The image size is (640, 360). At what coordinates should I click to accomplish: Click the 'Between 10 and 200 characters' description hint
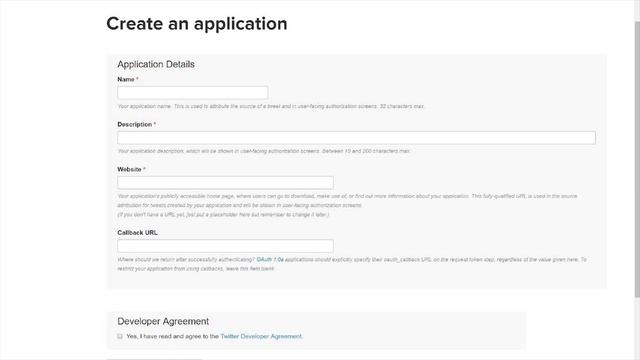(366, 151)
